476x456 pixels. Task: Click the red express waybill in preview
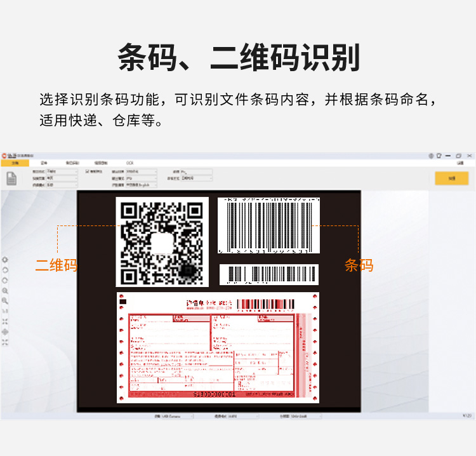coord(218,348)
